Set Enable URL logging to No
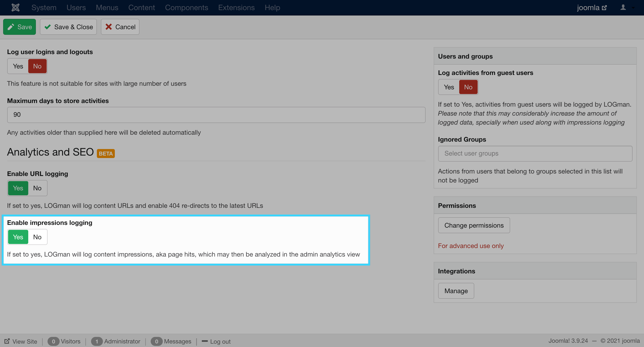This screenshot has width=644, height=347. coord(37,188)
